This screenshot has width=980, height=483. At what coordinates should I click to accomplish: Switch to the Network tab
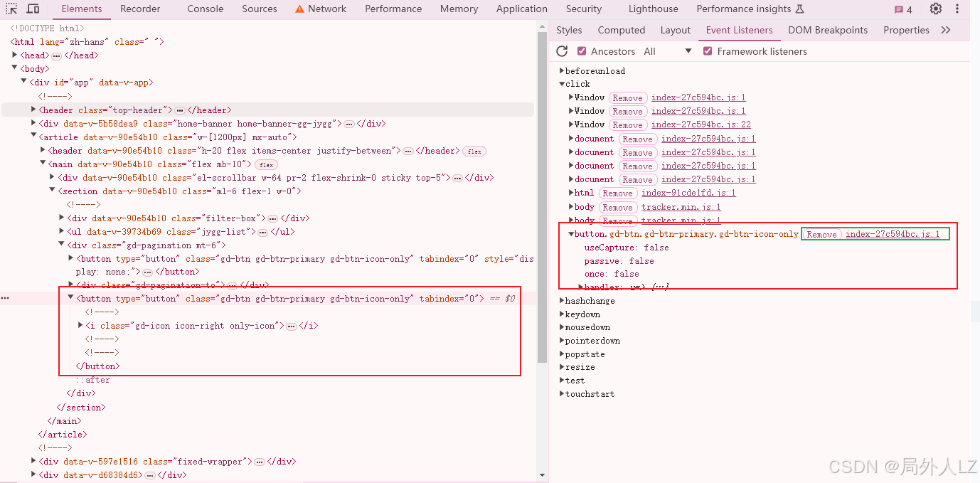tap(321, 9)
